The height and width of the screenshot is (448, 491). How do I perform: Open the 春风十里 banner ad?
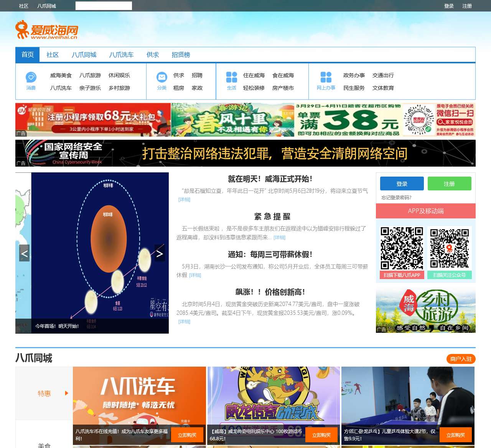(x=232, y=120)
